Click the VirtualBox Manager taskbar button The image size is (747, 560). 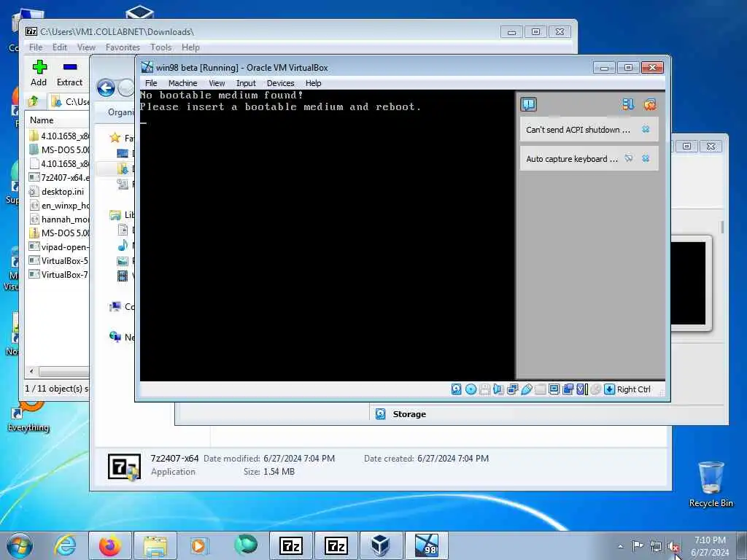point(380,545)
